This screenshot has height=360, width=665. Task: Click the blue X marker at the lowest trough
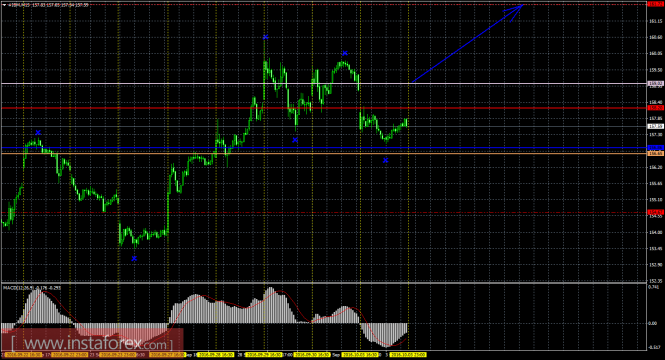[134, 258]
